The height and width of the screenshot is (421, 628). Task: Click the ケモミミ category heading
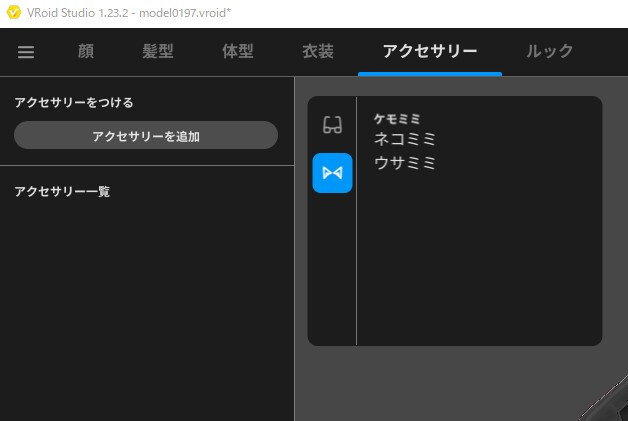tap(396, 118)
